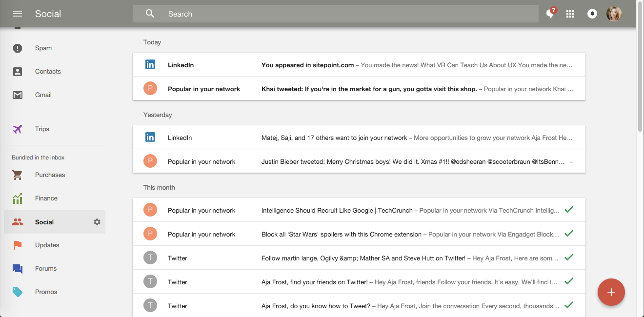Viewport: 644px width, 317px height.
Task: Select Purchases bundle in sidebar
Action: point(50,175)
